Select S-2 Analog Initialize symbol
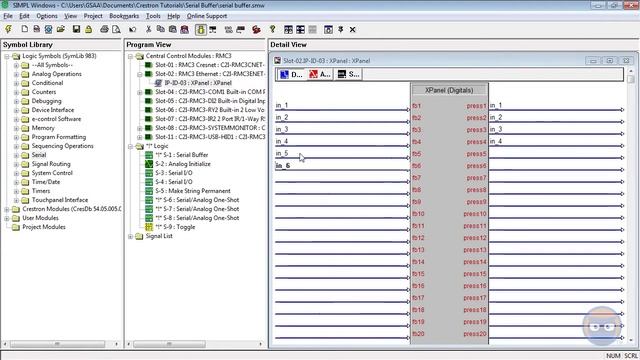The height and width of the screenshot is (360, 640). (183, 164)
